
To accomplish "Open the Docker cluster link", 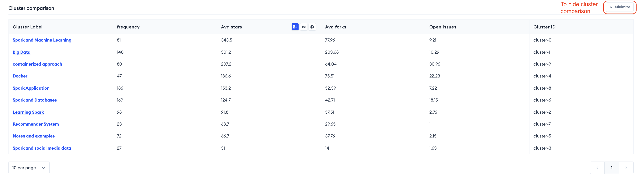I will point(20,76).
